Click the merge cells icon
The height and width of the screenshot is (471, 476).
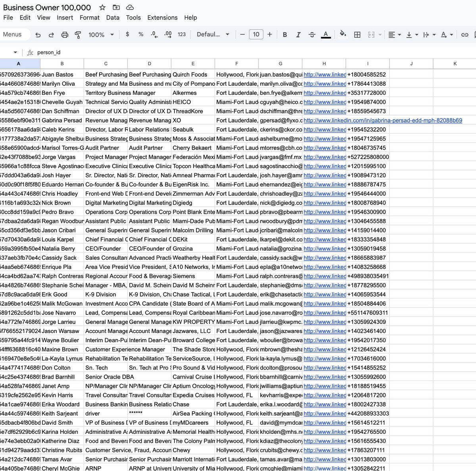(371, 35)
